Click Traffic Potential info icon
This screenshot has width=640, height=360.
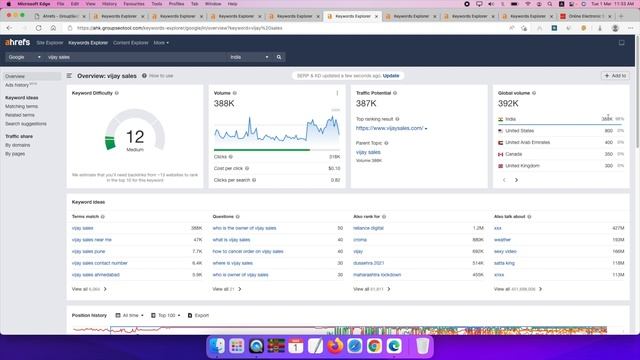click(395, 93)
